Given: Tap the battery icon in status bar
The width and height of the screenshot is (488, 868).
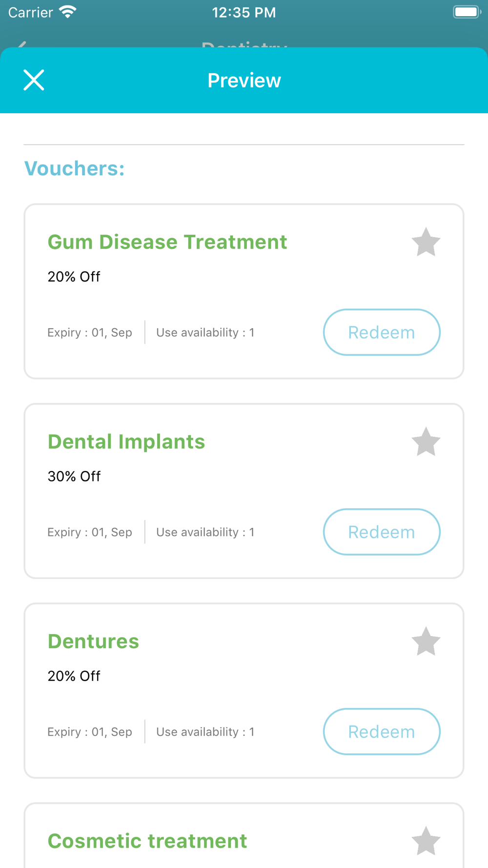Looking at the screenshot, I should pyautogui.click(x=466, y=12).
